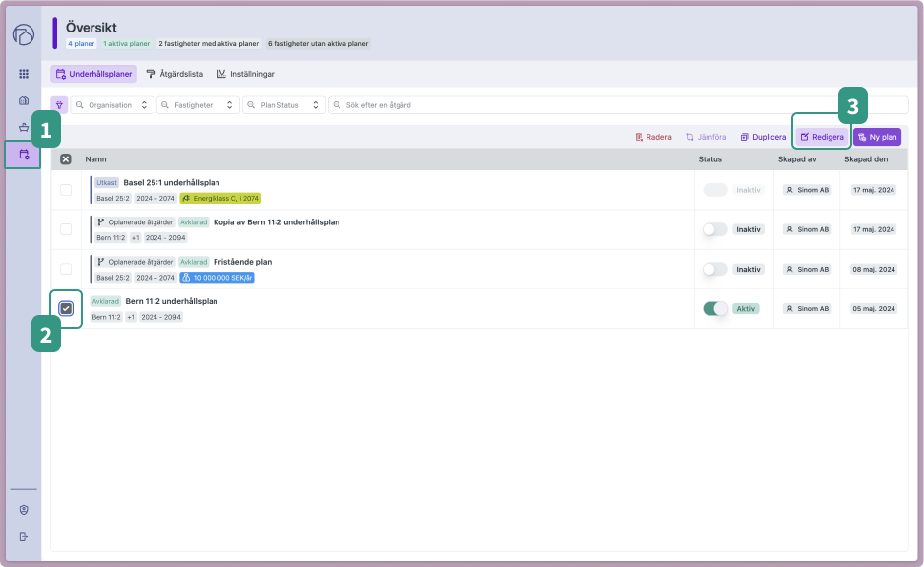The height and width of the screenshot is (567, 924).
Task: Click the Ny plan button
Action: [877, 137]
